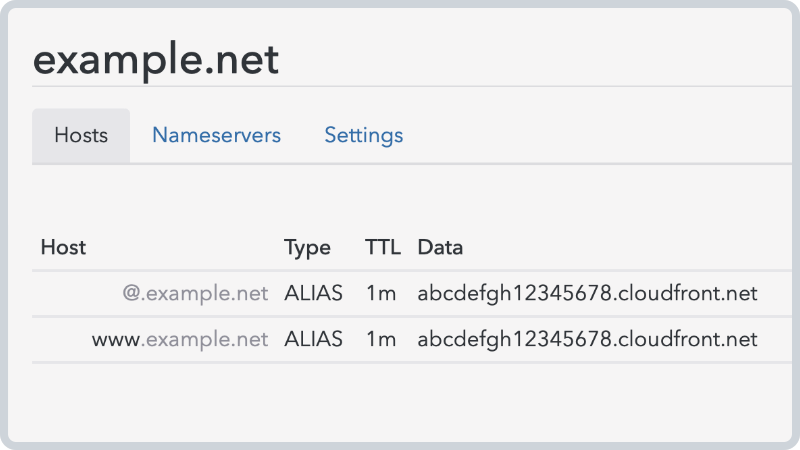Image resolution: width=800 pixels, height=450 pixels.
Task: Click the 1m TTL of @.example.net
Action: pos(381,293)
